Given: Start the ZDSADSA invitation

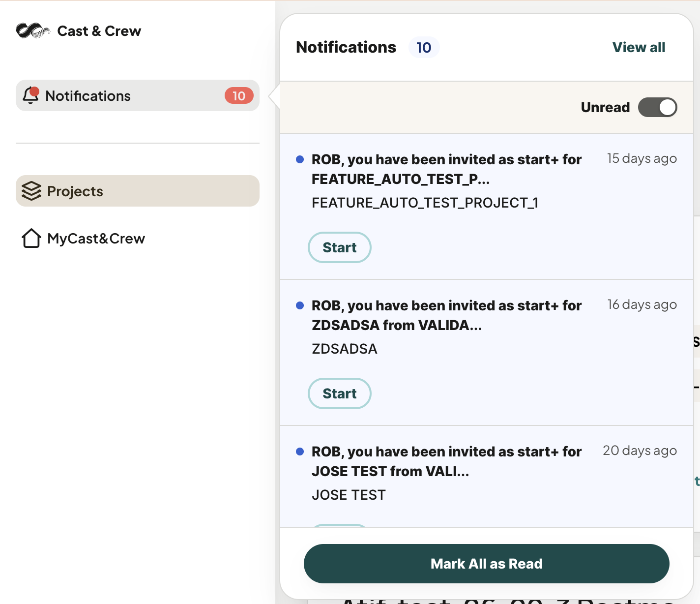Looking at the screenshot, I should coord(340,393).
